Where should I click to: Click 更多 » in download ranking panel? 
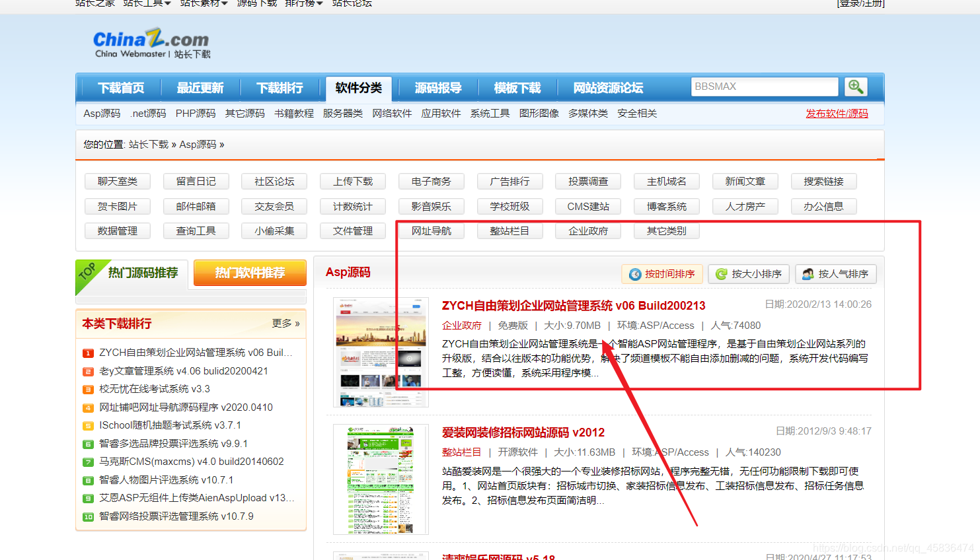[285, 324]
